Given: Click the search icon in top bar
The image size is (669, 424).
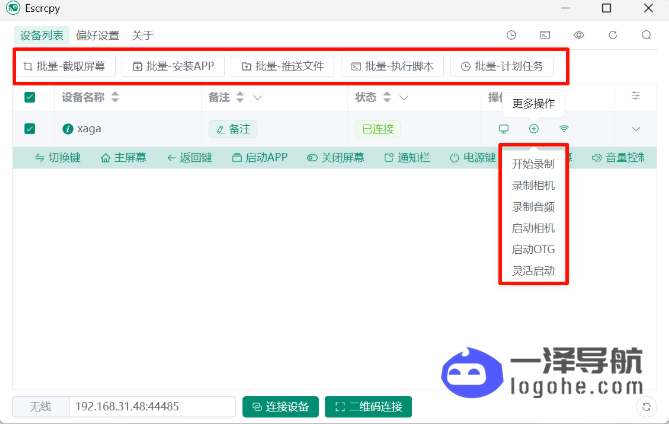Looking at the screenshot, I should (646, 35).
